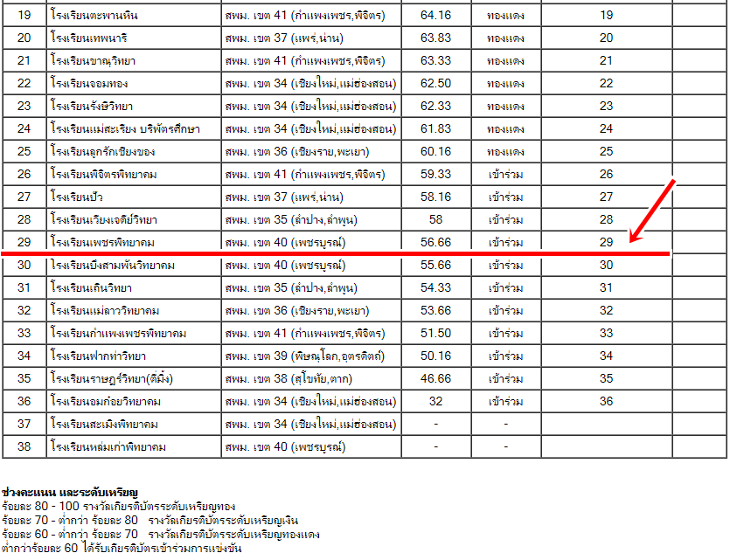This screenshot has height=560, width=730.
Task: Select the score 32 cell
Action: pos(435,401)
